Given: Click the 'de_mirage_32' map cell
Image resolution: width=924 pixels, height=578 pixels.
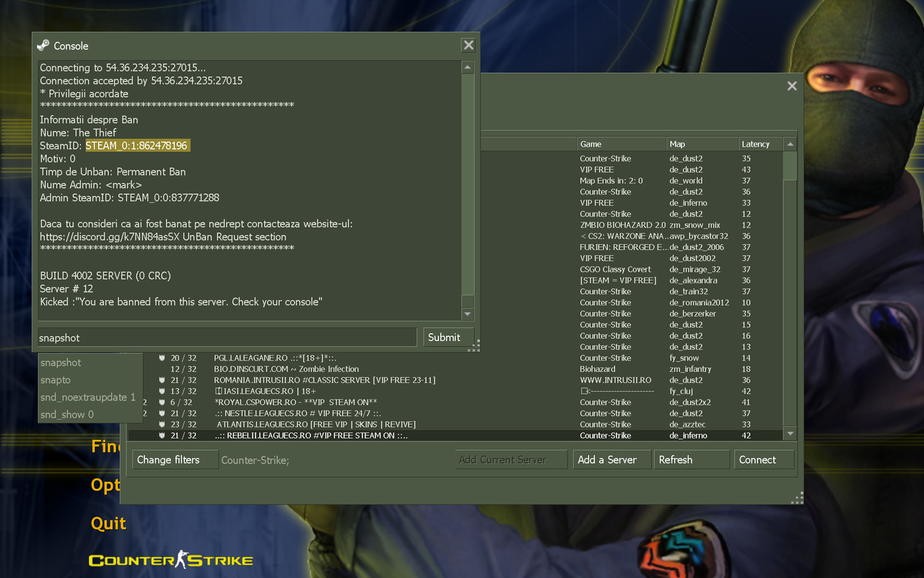Looking at the screenshot, I should 694,269.
